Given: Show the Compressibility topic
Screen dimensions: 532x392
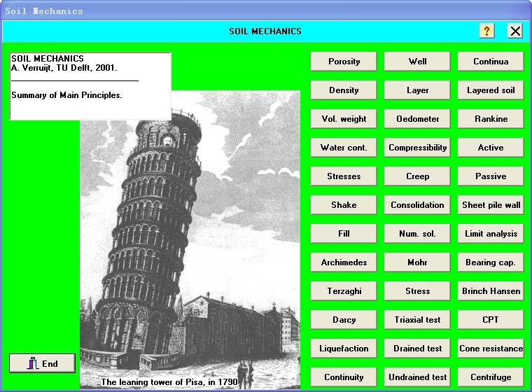Looking at the screenshot, I should click(x=417, y=148).
